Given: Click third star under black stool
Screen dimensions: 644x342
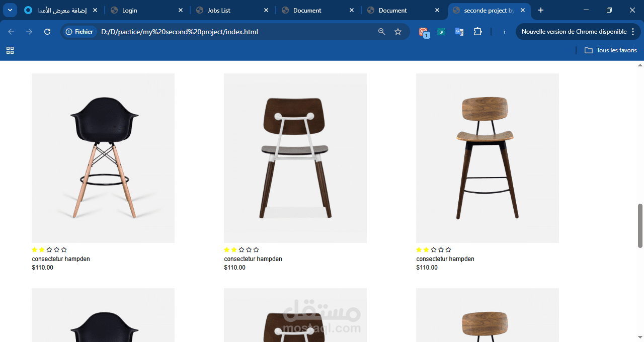Looking at the screenshot, I should 49,249.
